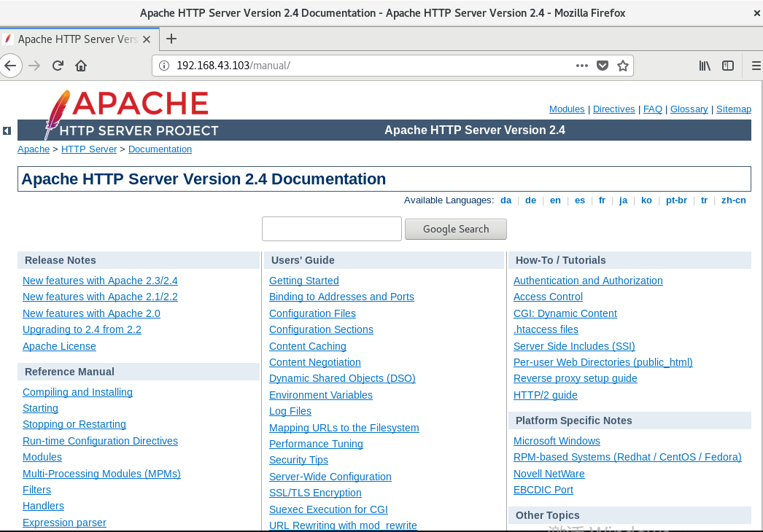The image size is (763, 532).
Task: Bookmark this page with the star
Action: [623, 66]
